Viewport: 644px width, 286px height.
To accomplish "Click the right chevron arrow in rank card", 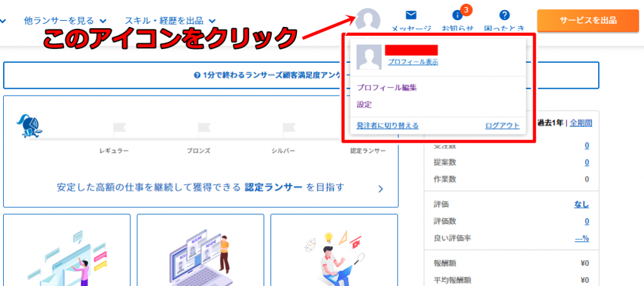I will [380, 189].
